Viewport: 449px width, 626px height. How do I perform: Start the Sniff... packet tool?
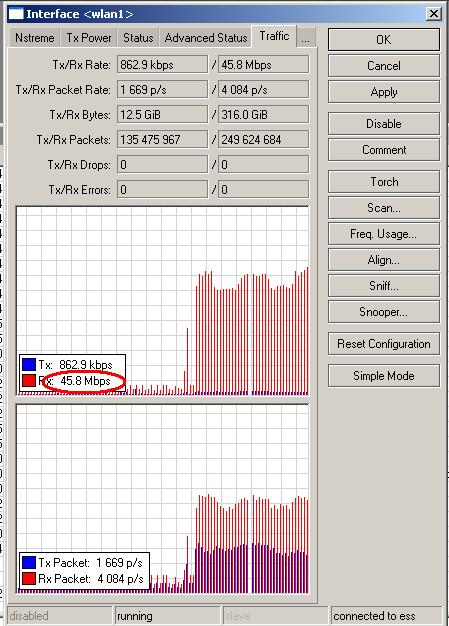(384, 286)
